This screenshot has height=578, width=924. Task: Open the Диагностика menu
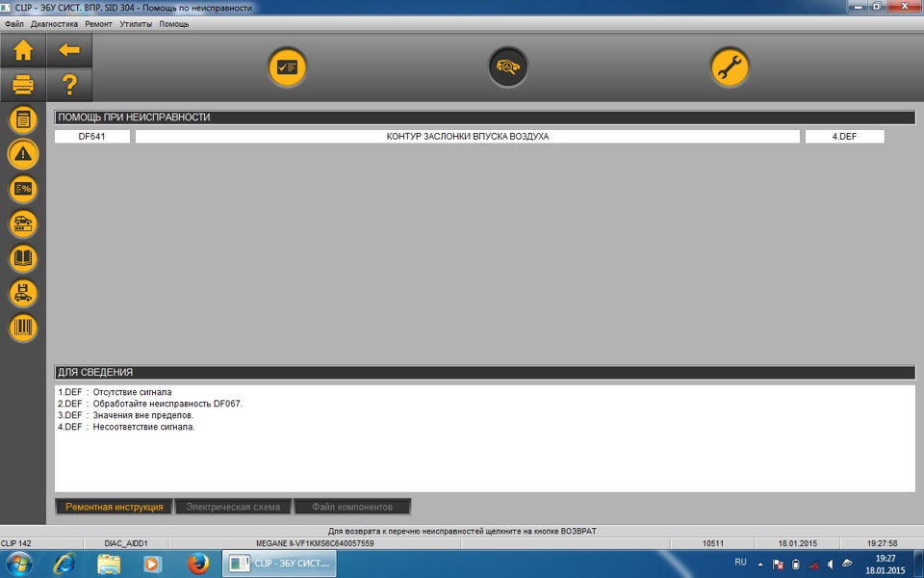(54, 24)
